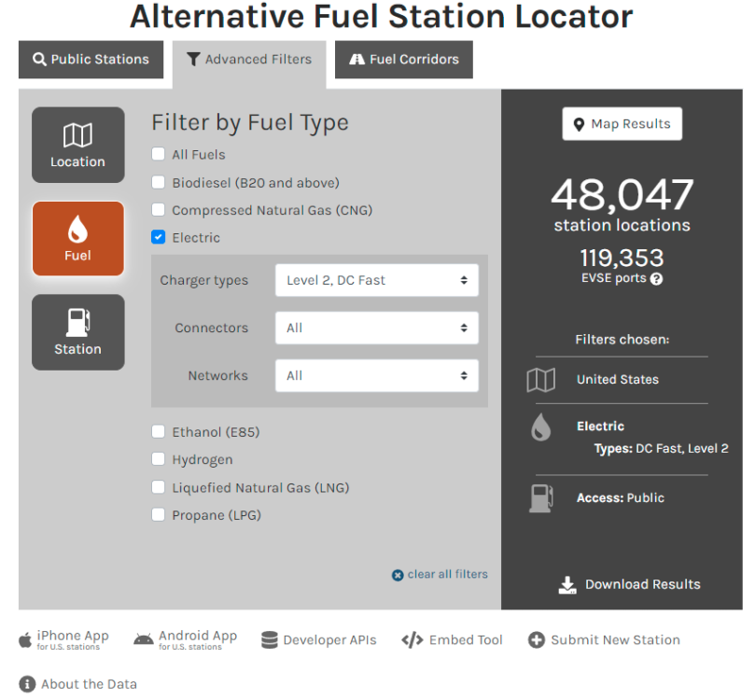The height and width of the screenshot is (700, 755).
Task: Expand the Networks dropdown
Action: click(376, 375)
